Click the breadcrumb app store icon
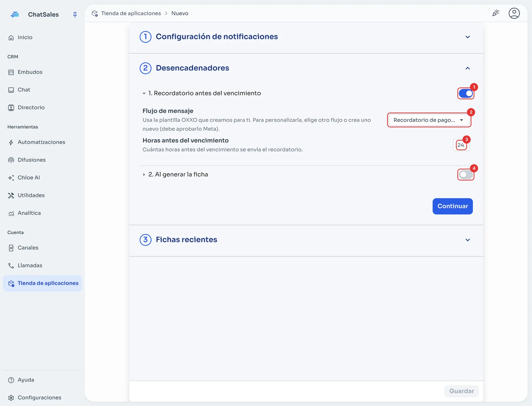Screen dimensions: 532x406 tap(95, 13)
